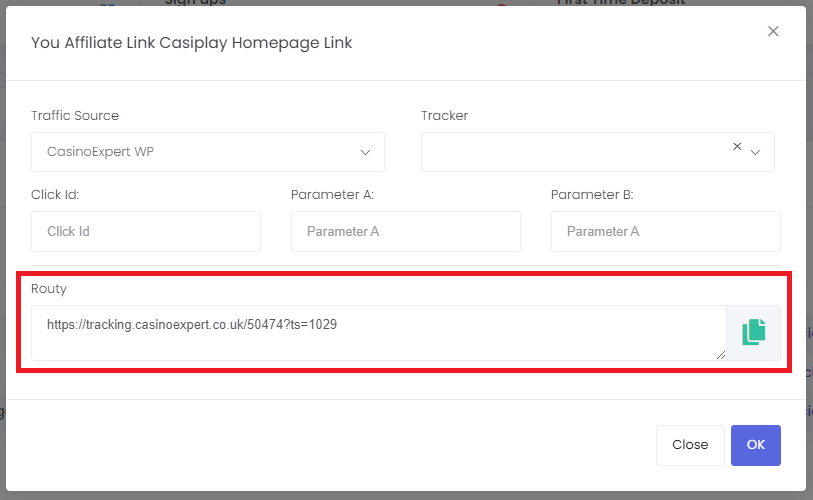Click the Traffic Source field label
Image resolution: width=813 pixels, height=500 pixels.
coord(75,115)
